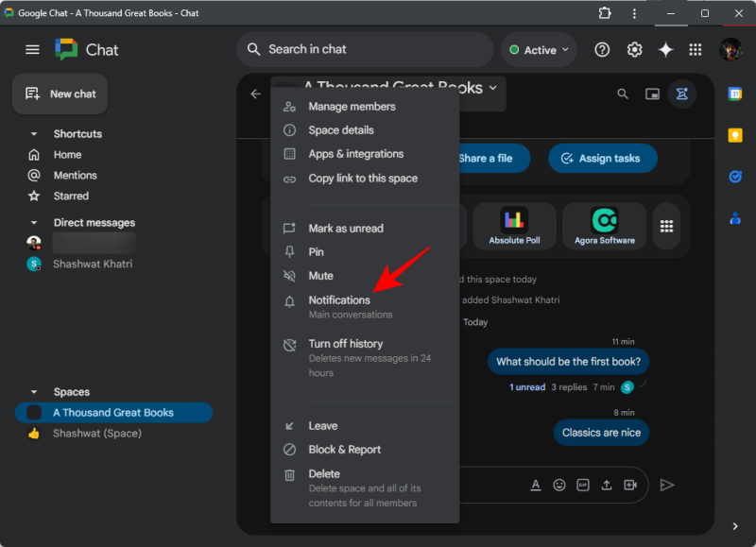Open Google Calendar side panel icon
756x547 pixels.
(x=734, y=94)
